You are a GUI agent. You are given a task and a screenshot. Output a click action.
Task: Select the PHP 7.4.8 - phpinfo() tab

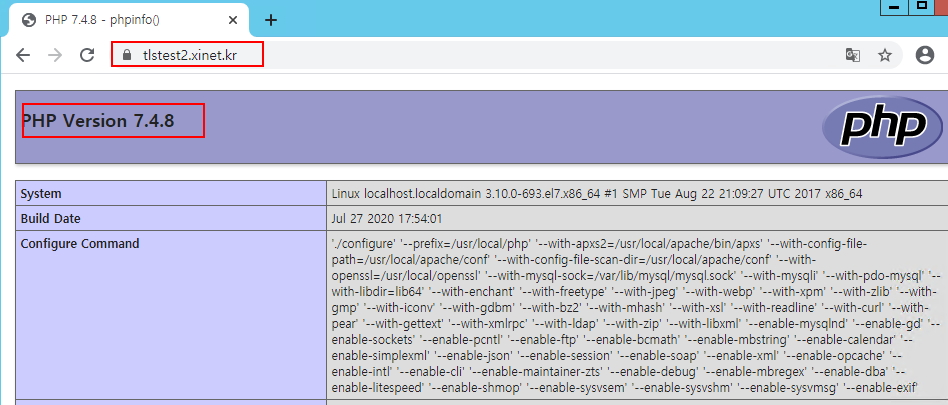click(120, 20)
